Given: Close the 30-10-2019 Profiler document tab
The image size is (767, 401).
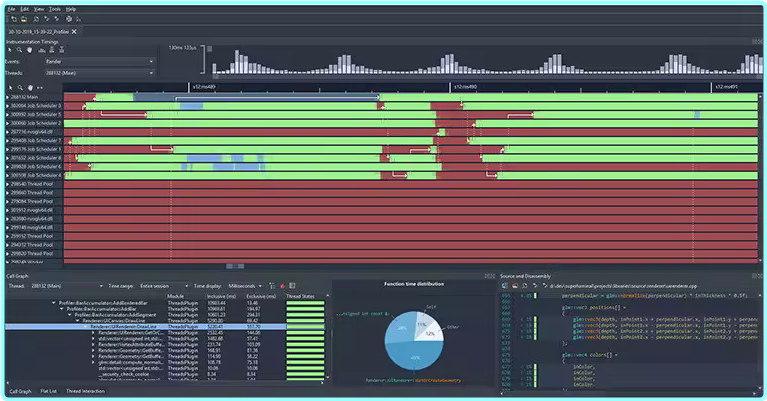Looking at the screenshot, I should (73, 32).
